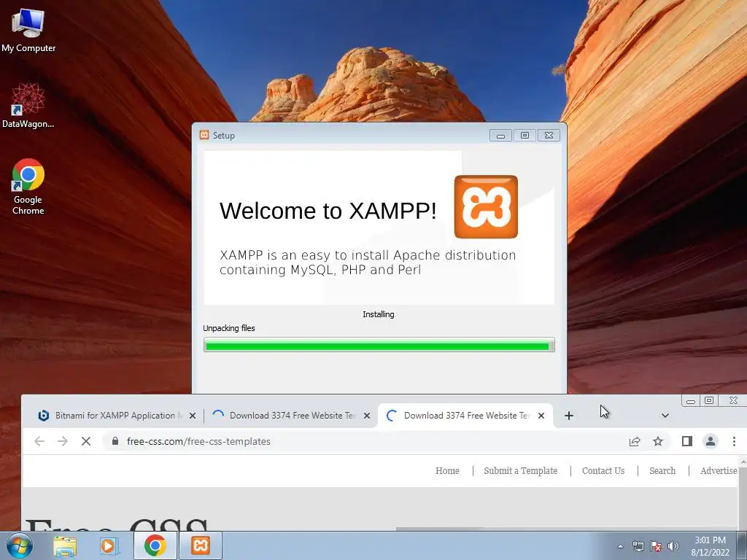Close the middle Download 3374 tab
This screenshot has height=560, width=747.
367,416
